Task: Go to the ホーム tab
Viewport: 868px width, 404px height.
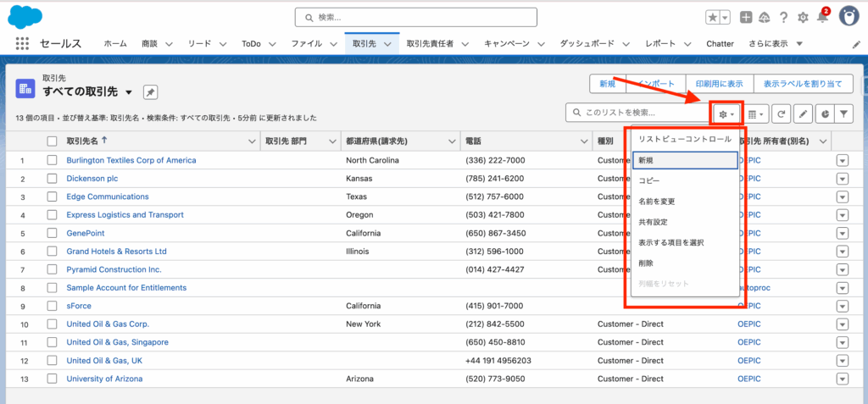Action: [115, 44]
